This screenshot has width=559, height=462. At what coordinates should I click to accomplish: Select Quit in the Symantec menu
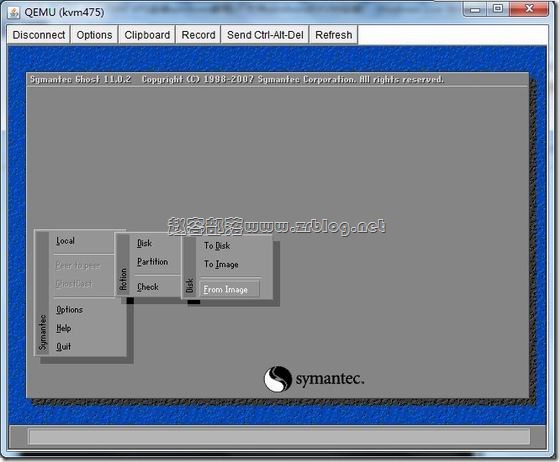coord(63,346)
